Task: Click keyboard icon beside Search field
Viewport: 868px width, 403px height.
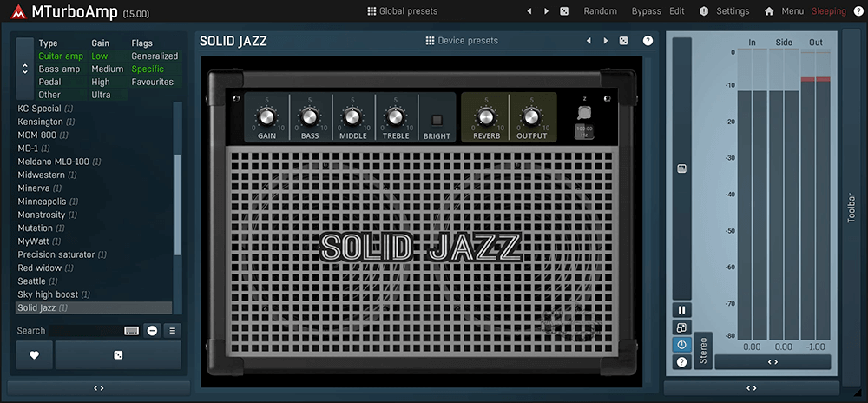Action: [132, 331]
